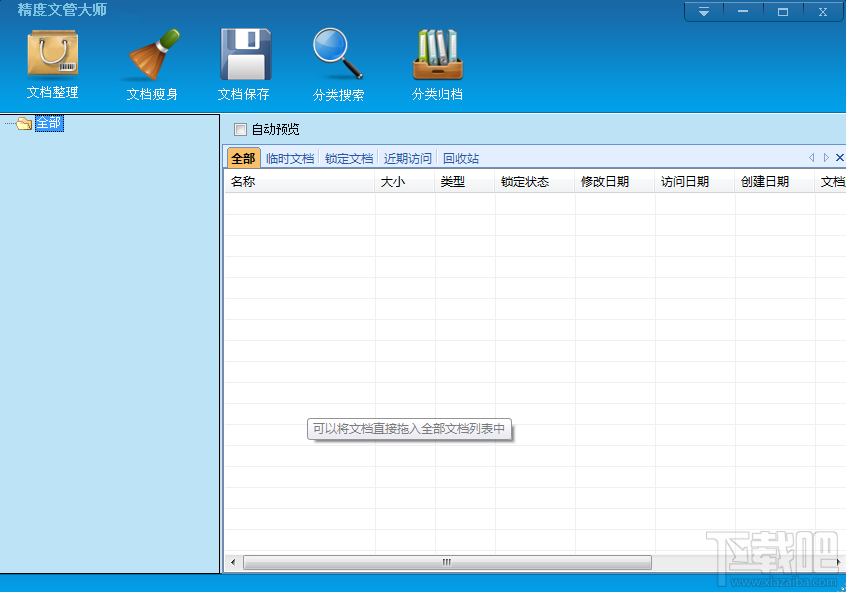Image resolution: width=846 pixels, height=592 pixels.
Task: Launch the 文档瘦身 broom cleanup tool
Action: (152, 65)
